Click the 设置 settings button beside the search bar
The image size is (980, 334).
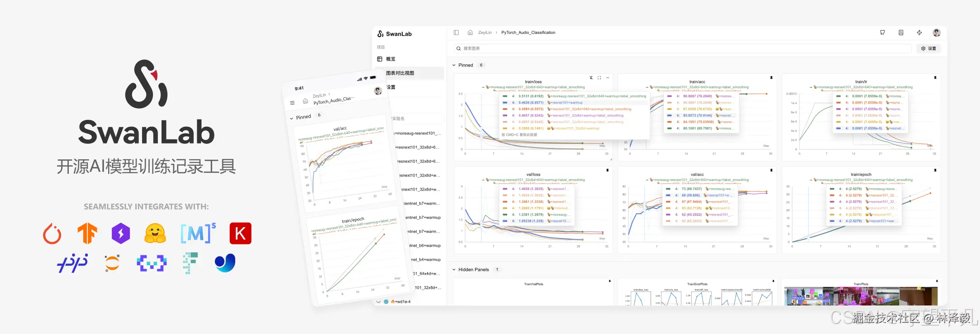(x=928, y=48)
